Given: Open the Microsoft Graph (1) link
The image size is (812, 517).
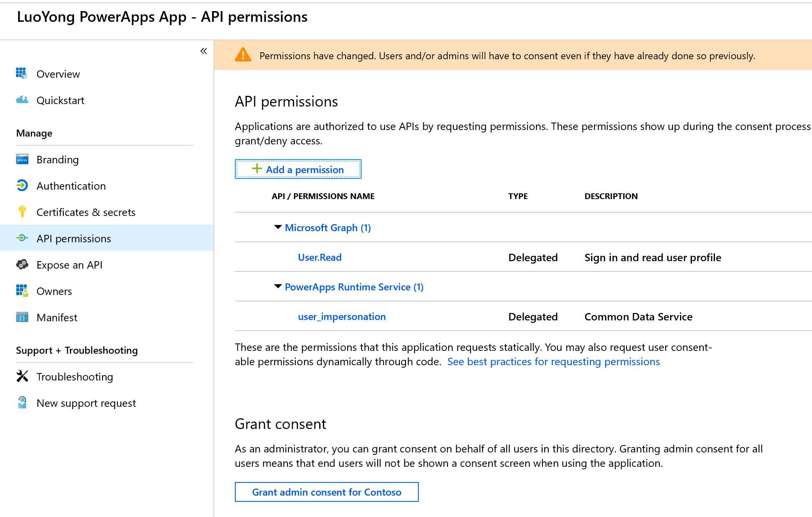Looking at the screenshot, I should pos(328,227).
